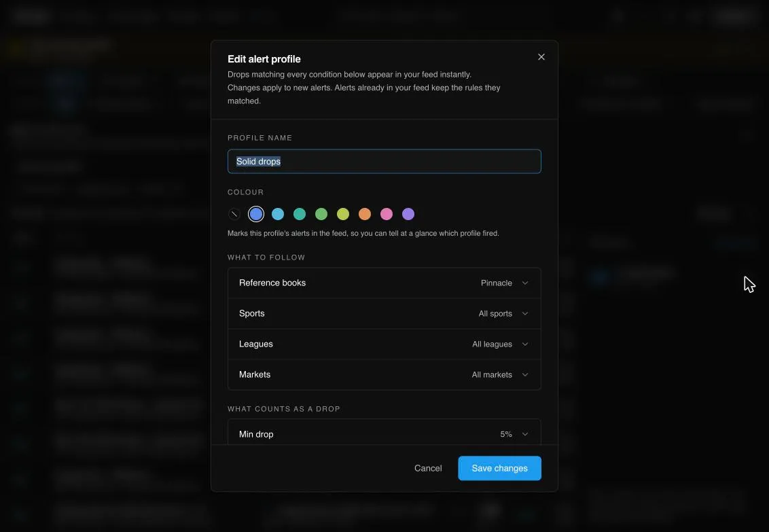The width and height of the screenshot is (769, 532).
Task: Click the COLOUR section label
Action: [246, 192]
